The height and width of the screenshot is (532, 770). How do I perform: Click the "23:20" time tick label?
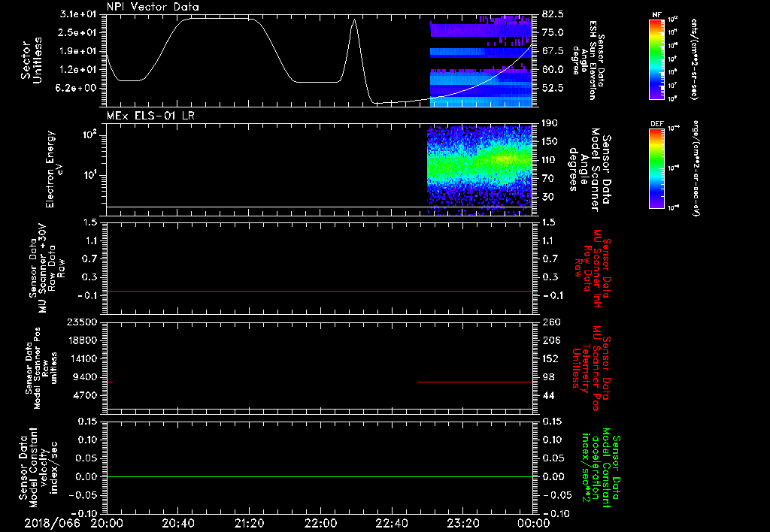click(463, 523)
